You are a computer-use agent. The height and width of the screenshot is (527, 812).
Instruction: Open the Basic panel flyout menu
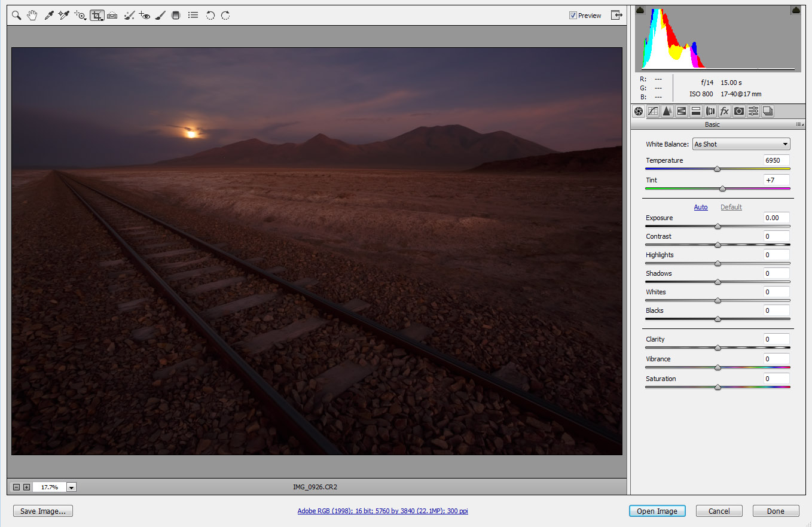click(799, 124)
